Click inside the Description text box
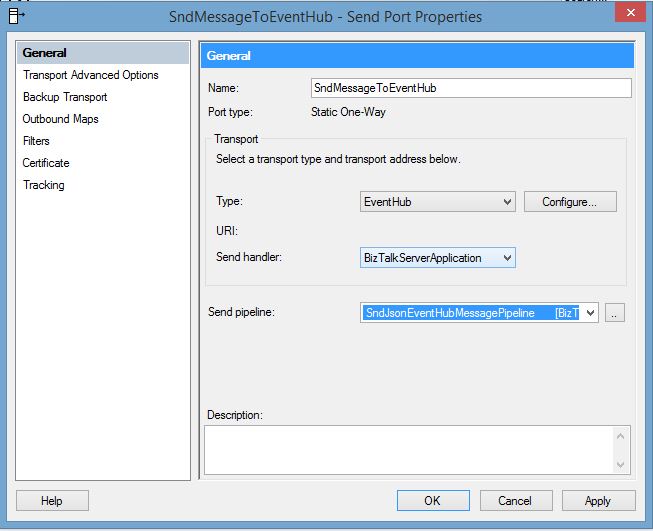Viewport: 653px width, 531px height. (x=409, y=450)
